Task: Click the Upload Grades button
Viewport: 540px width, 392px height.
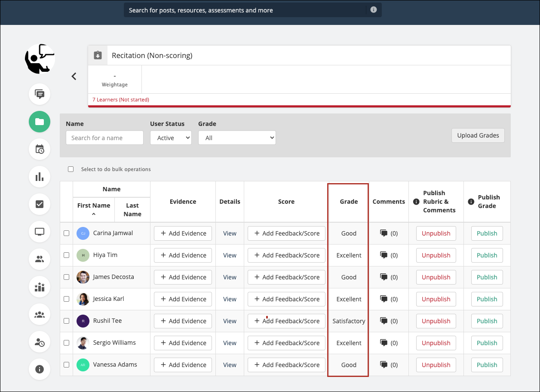Action: pos(478,135)
